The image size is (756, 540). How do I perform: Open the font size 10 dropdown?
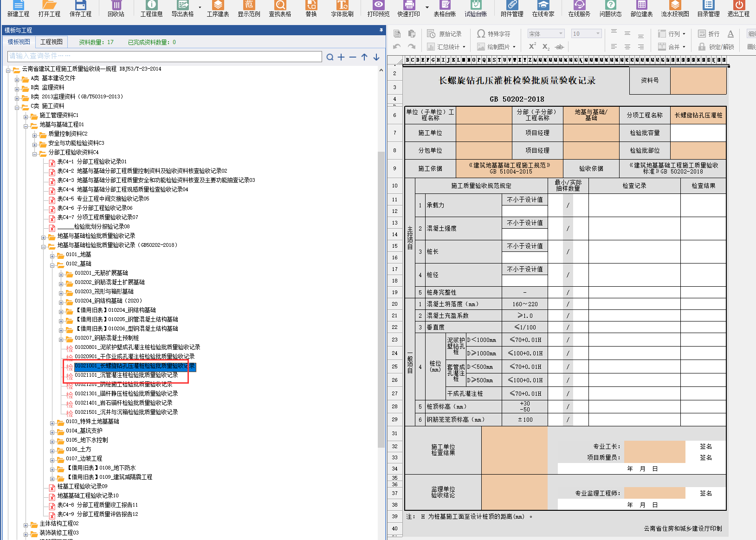[x=598, y=33]
